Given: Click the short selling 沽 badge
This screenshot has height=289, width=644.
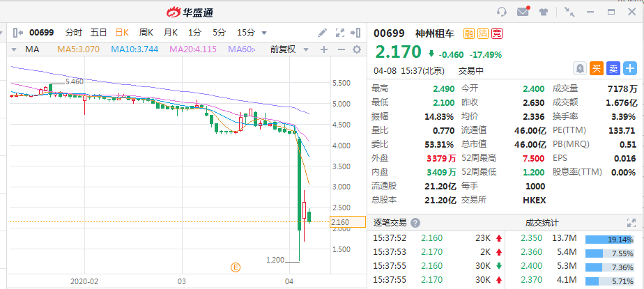Looking at the screenshot, I should point(483,33).
